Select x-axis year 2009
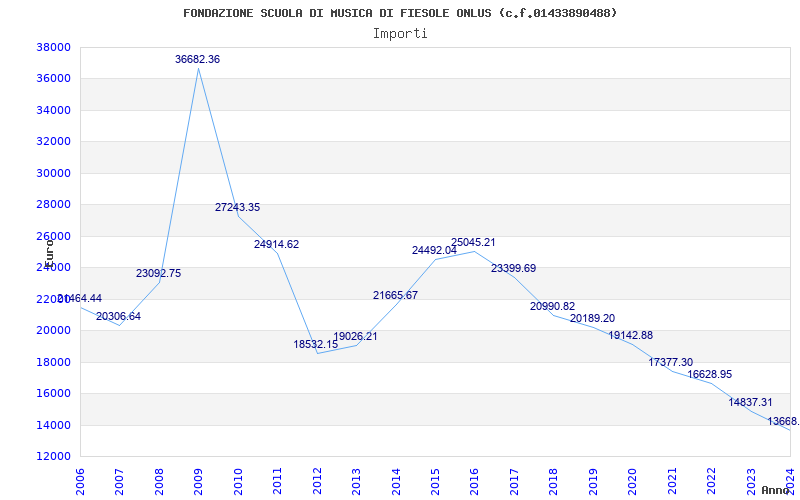This screenshot has width=800, height=500. [198, 481]
